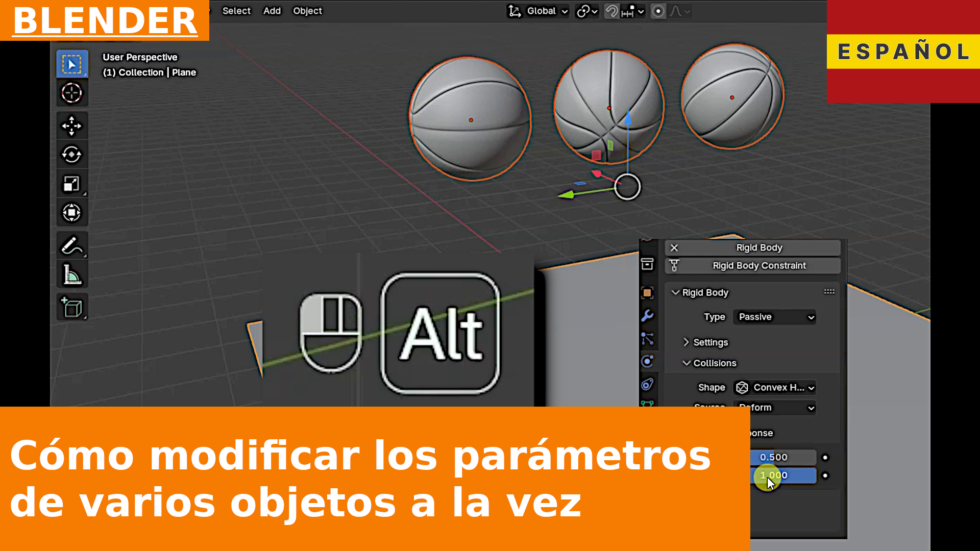This screenshot has height=551, width=980.
Task: Click the blue Z axis gizmo arrow
Action: point(628,118)
